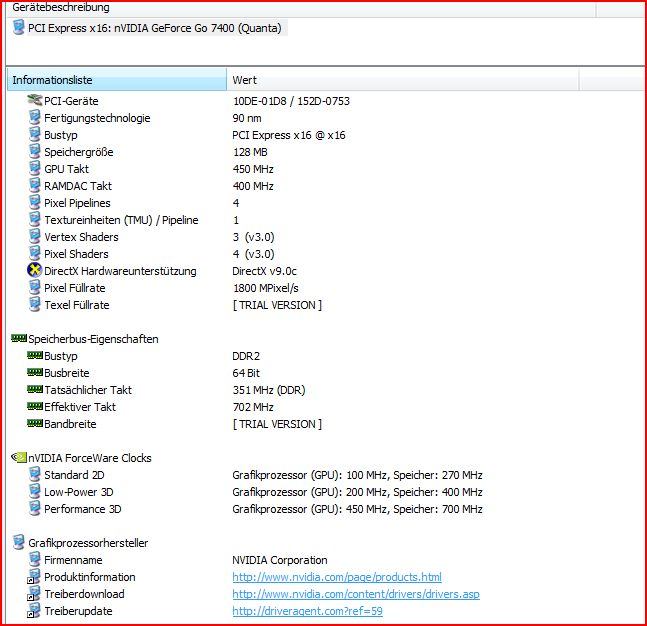Click the Standard 2D row icon
Viewport: 647px width, 626px height.
pyautogui.click(x=35, y=474)
